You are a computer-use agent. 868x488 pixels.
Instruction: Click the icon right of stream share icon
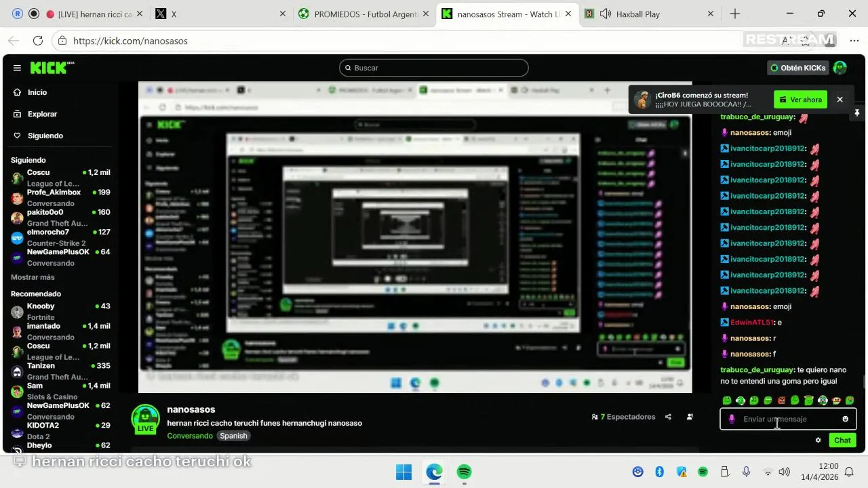(690, 417)
